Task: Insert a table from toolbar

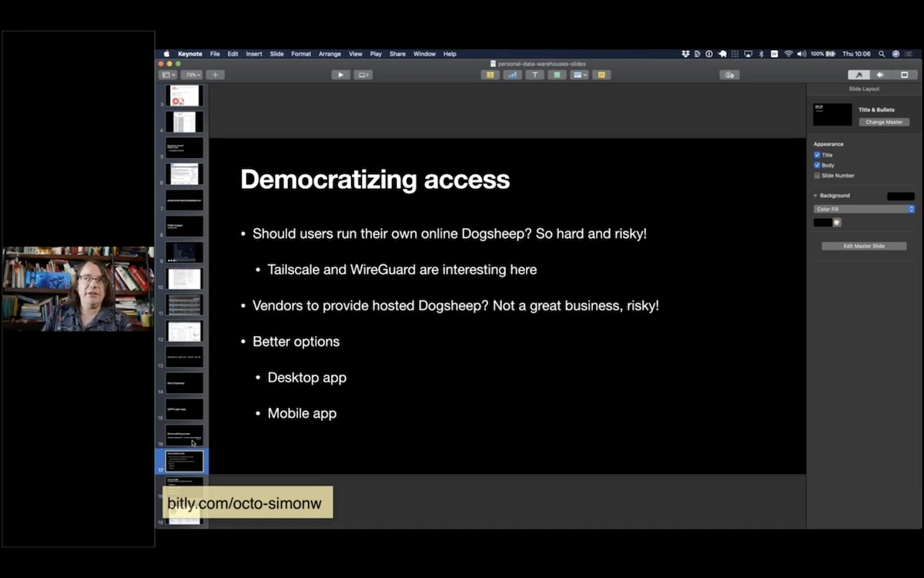Action: [490, 75]
